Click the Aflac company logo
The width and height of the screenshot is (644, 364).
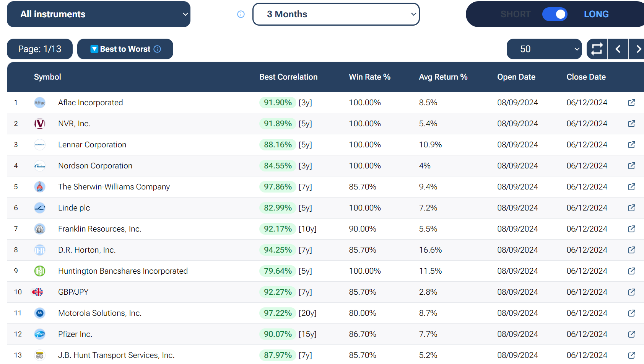pos(40,103)
